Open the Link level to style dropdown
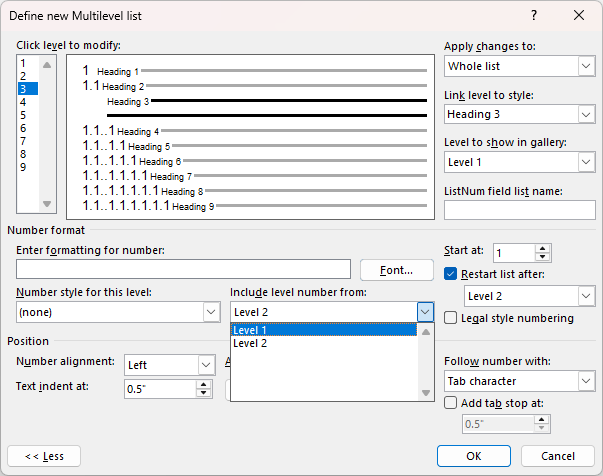This screenshot has width=603, height=476. tap(586, 114)
